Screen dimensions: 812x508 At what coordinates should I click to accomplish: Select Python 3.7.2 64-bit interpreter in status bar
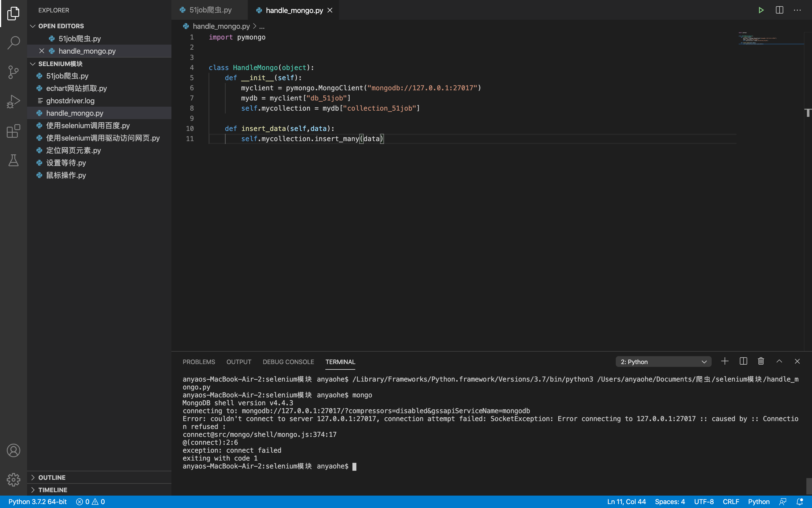coord(37,502)
